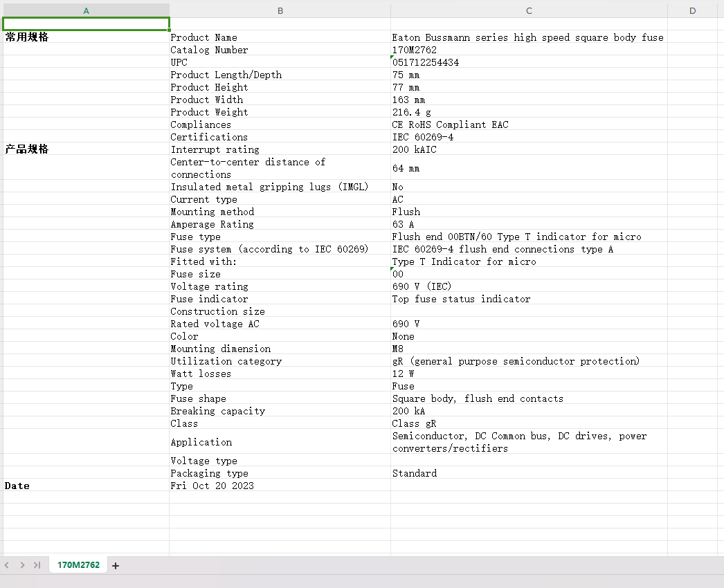This screenshot has height=588, width=724.
Task: Select the 'Construction size' cell
Action: 280,311
